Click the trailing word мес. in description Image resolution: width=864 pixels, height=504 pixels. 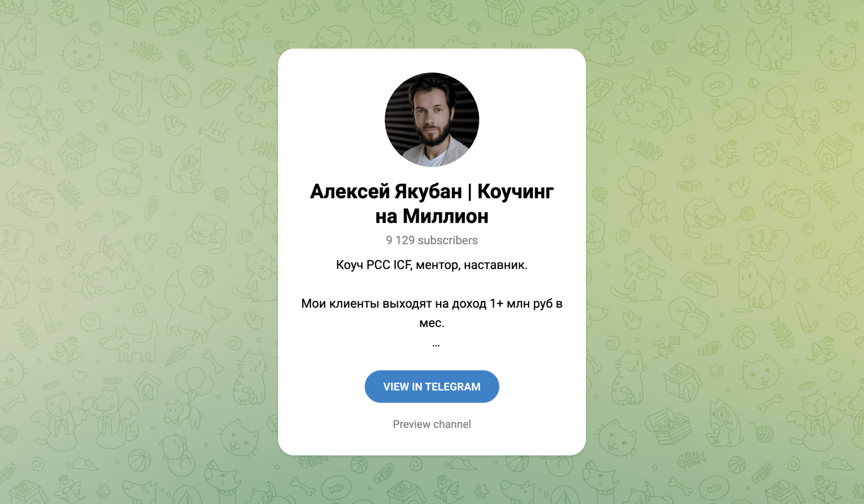tap(432, 323)
